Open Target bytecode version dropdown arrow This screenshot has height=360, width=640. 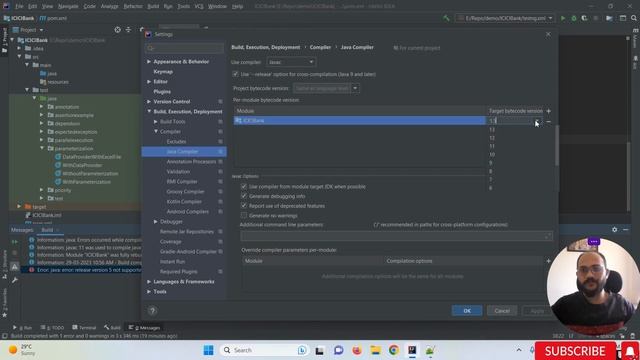click(537, 121)
